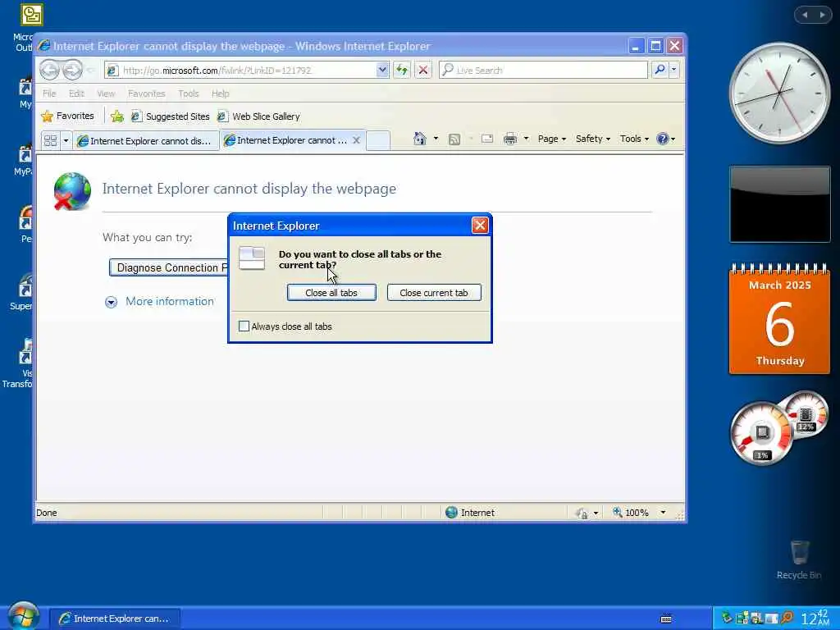Click the sidebar next gadgets arrow

pyautogui.click(x=822, y=15)
